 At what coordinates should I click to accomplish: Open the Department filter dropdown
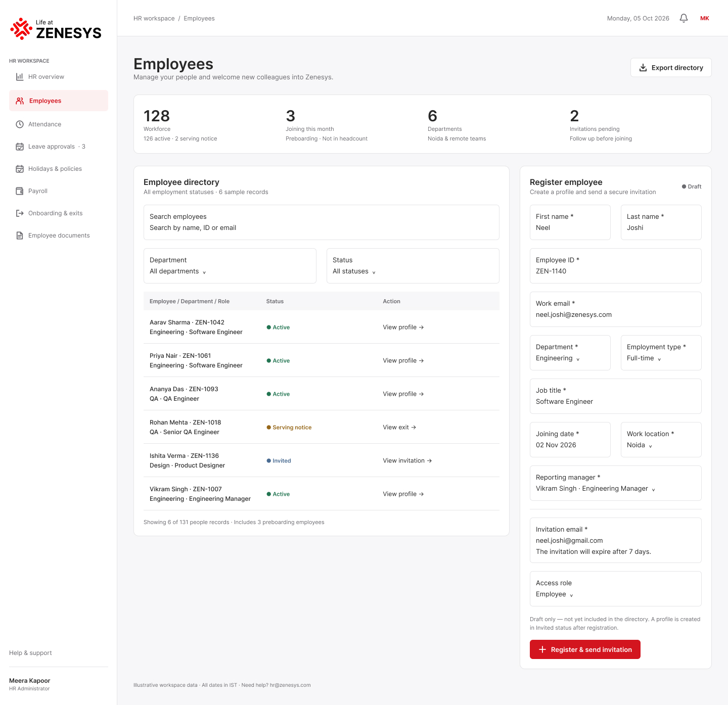click(230, 266)
